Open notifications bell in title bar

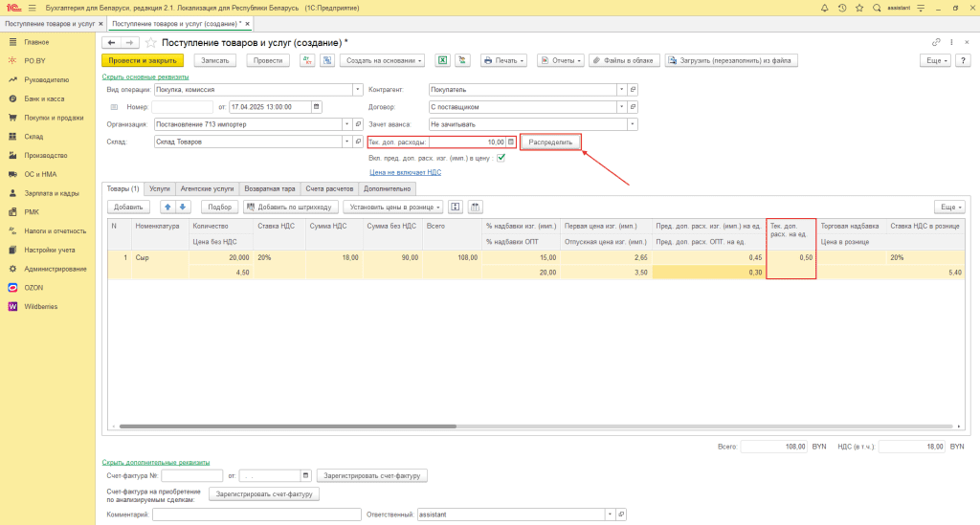pyautogui.click(x=824, y=8)
